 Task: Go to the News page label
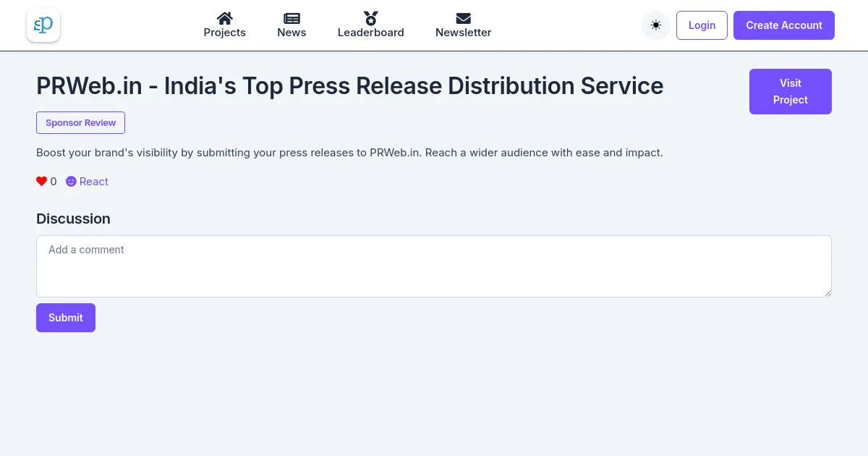(x=292, y=33)
